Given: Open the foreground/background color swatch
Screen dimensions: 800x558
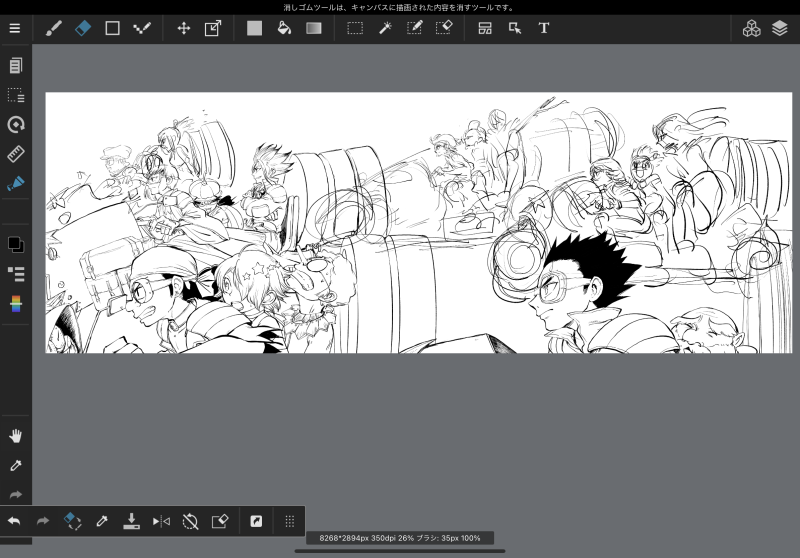Looking at the screenshot, I should tap(16, 245).
